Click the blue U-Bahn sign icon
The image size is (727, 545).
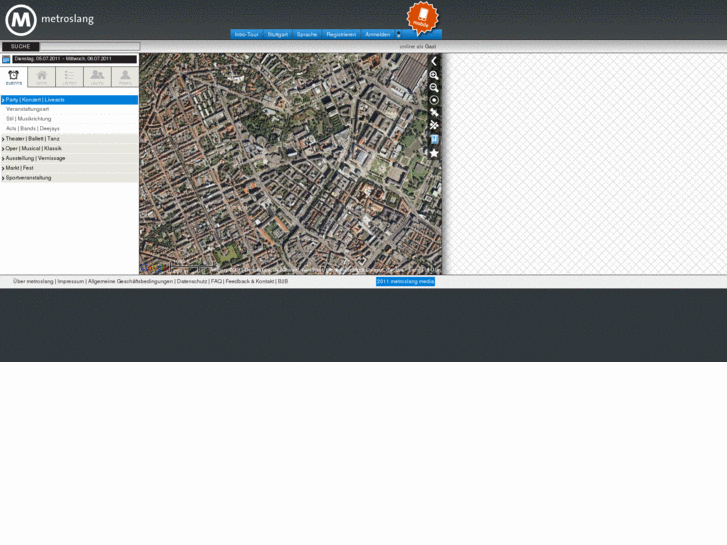click(434, 139)
